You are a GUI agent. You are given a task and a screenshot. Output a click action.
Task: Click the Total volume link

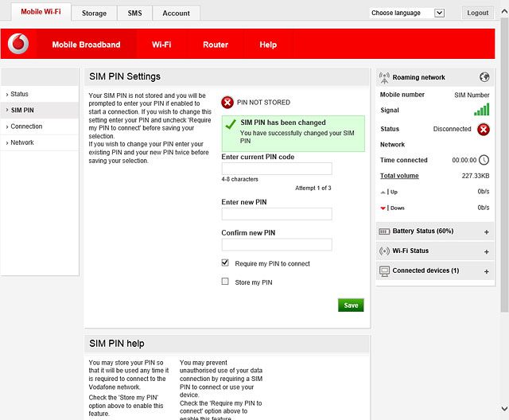tap(399, 176)
